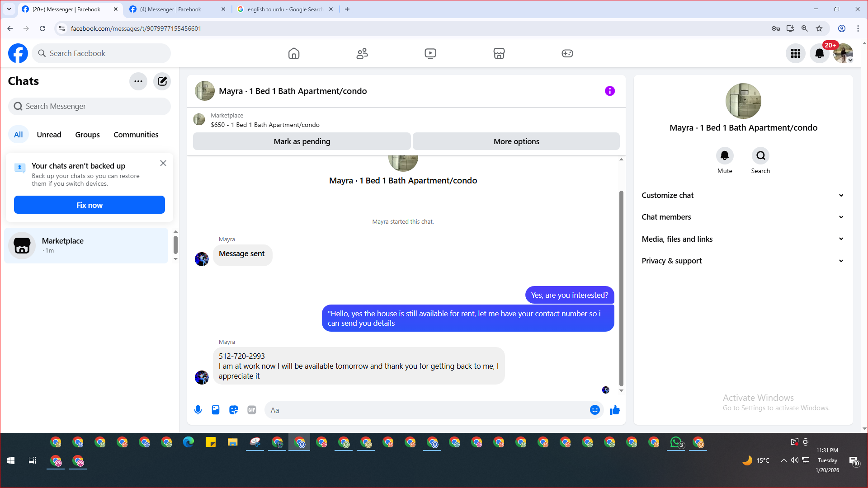Open the listing thumbnail in right panel
The width and height of the screenshot is (868, 488).
point(743,101)
